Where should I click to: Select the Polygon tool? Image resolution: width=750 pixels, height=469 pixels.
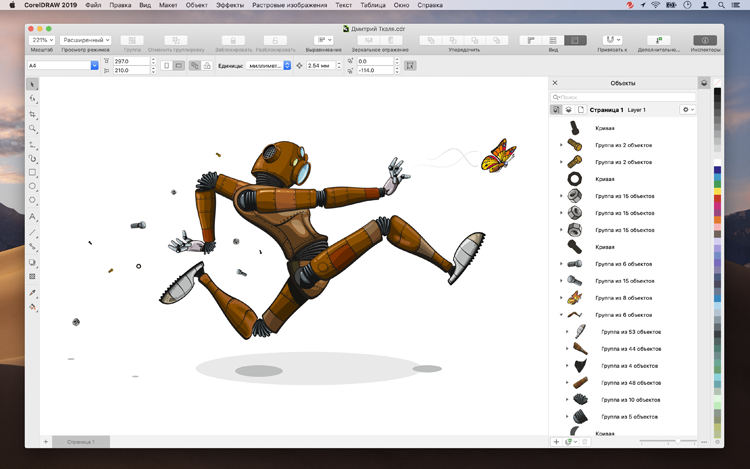32,200
